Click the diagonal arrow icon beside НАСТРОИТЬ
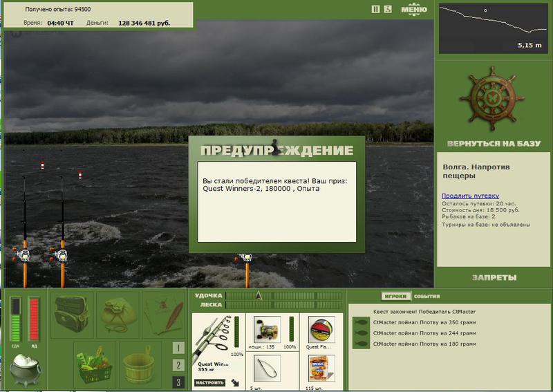Image resolution: width=553 pixels, height=392 pixels. 235,382
